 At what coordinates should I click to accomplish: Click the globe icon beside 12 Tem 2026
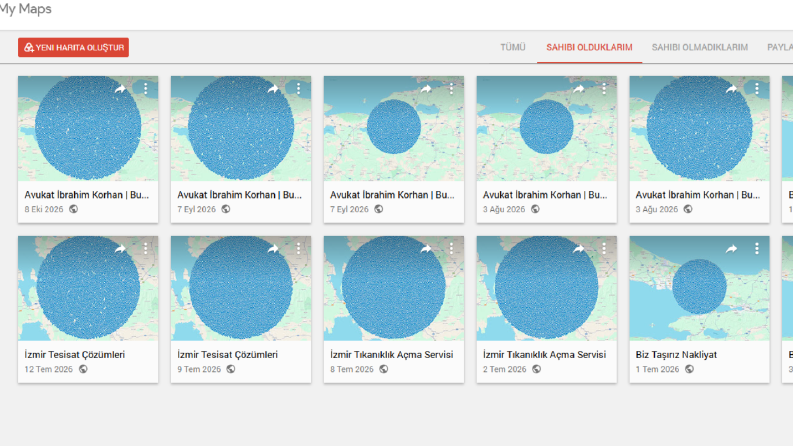click(x=83, y=369)
